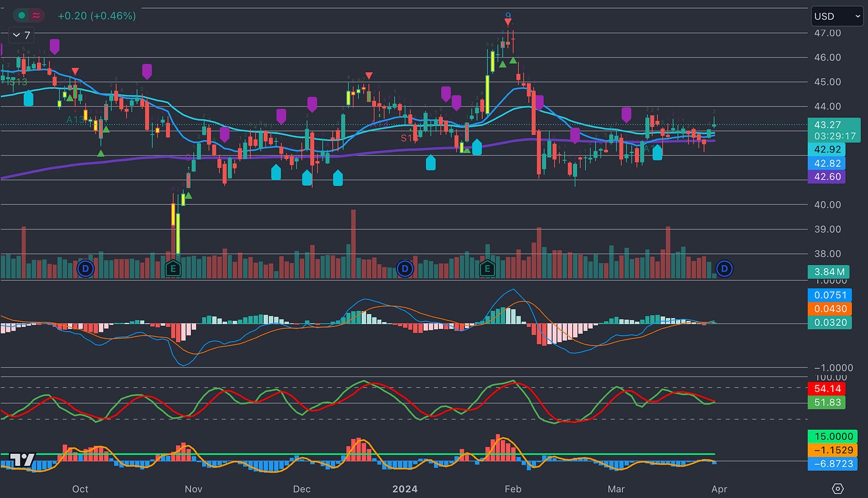Click the pink approximate-data status icon
868x498 pixels.
[37, 15]
